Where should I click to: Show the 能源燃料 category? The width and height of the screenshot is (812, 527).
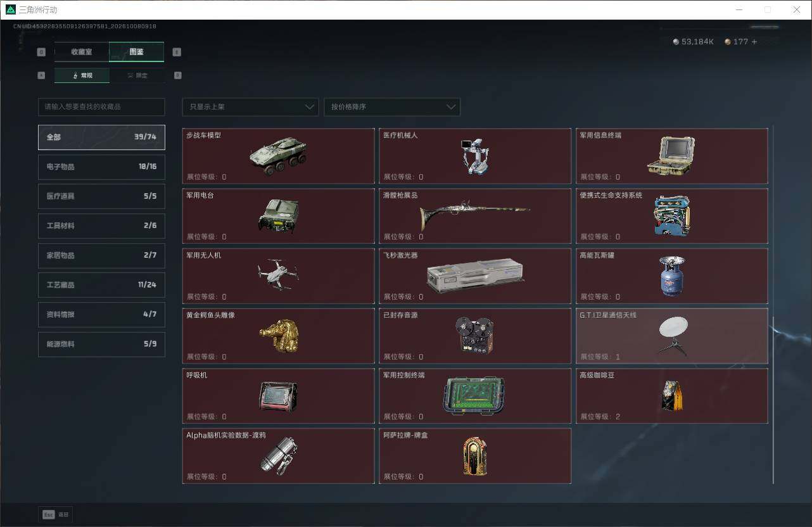pos(101,344)
